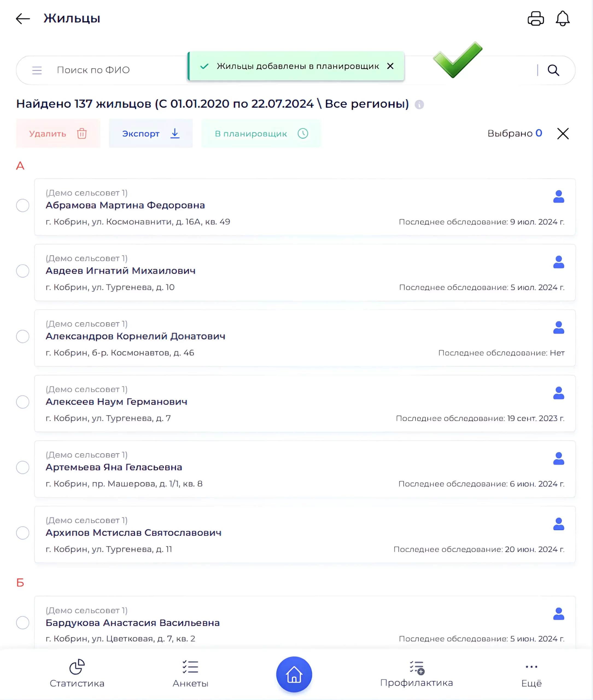Click the Экспорт button
The width and height of the screenshot is (593, 700).
[x=151, y=133]
